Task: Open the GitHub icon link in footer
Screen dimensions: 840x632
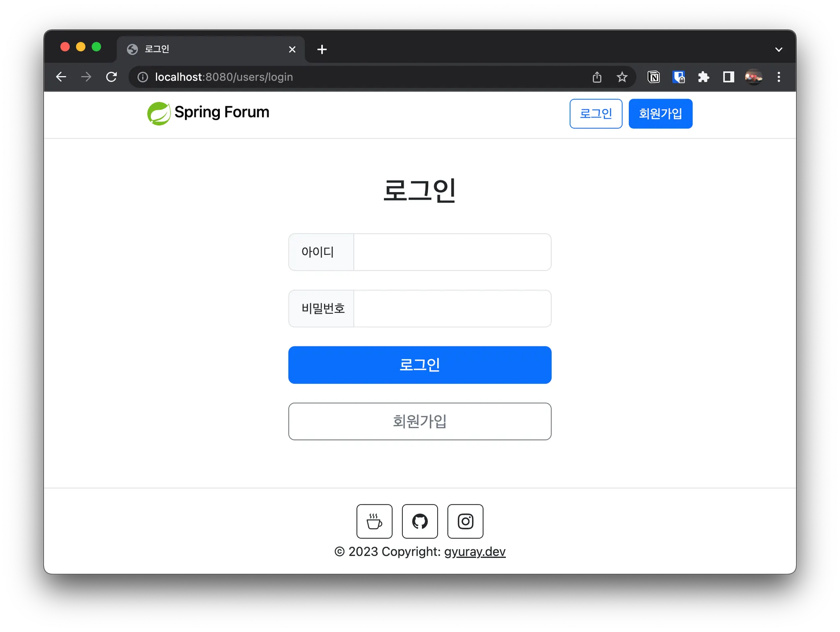Action: (420, 521)
